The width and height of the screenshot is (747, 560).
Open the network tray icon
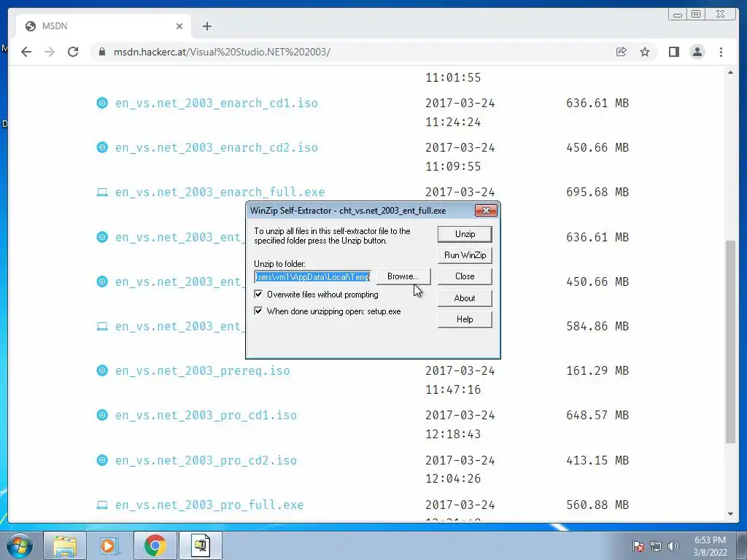point(656,546)
